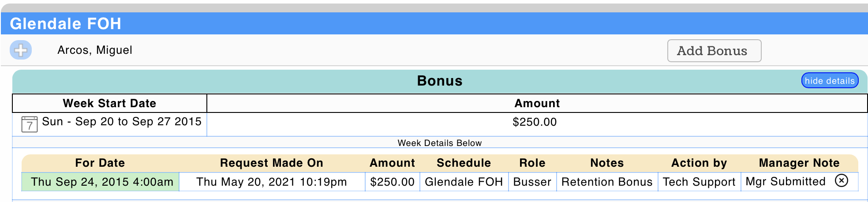Select the green Thu Sep 24, 2015 date cell
This screenshot has width=868, height=202.
coord(101,182)
